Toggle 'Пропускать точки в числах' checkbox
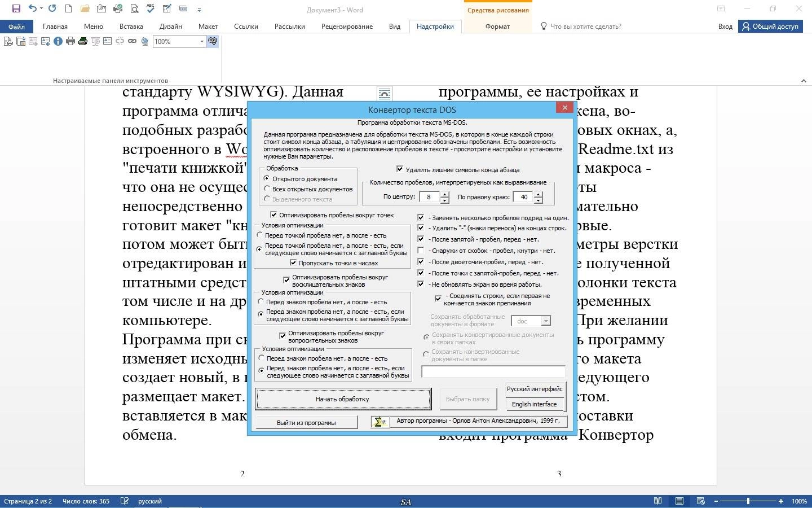Screen dimensions: 812x508 click(x=293, y=262)
